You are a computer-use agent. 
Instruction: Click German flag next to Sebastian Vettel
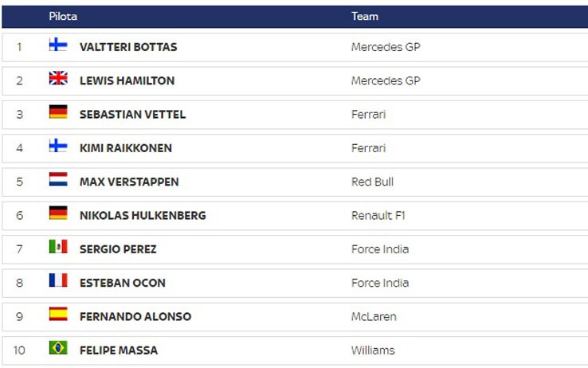coord(58,112)
